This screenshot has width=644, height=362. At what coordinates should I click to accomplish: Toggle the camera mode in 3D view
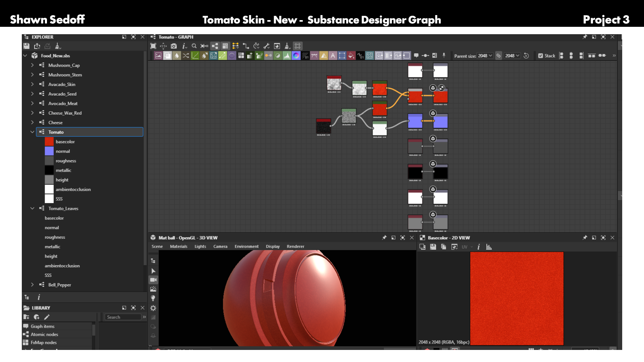click(x=153, y=280)
